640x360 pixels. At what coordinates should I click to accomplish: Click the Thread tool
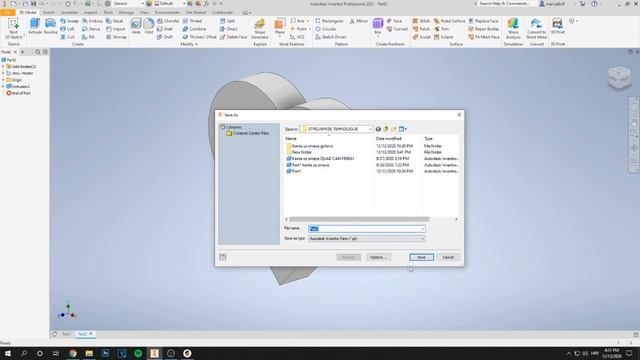(x=192, y=21)
